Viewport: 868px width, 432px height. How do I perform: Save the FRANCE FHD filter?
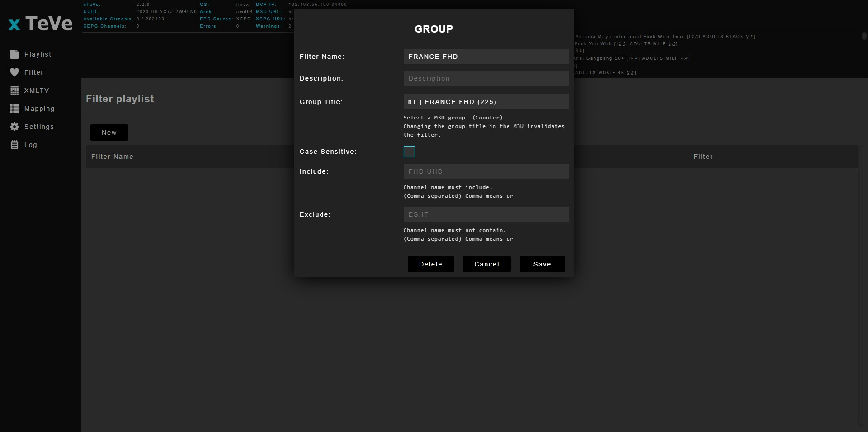click(542, 264)
